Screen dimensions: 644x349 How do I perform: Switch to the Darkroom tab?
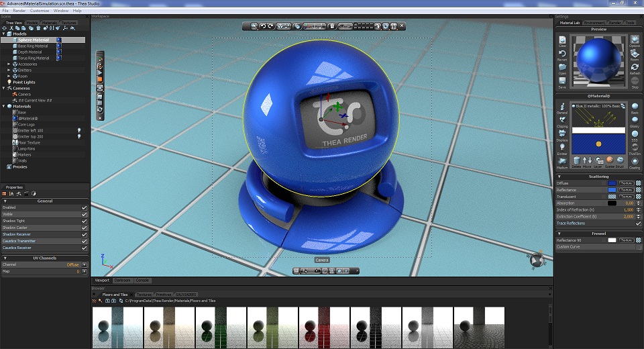tap(122, 281)
